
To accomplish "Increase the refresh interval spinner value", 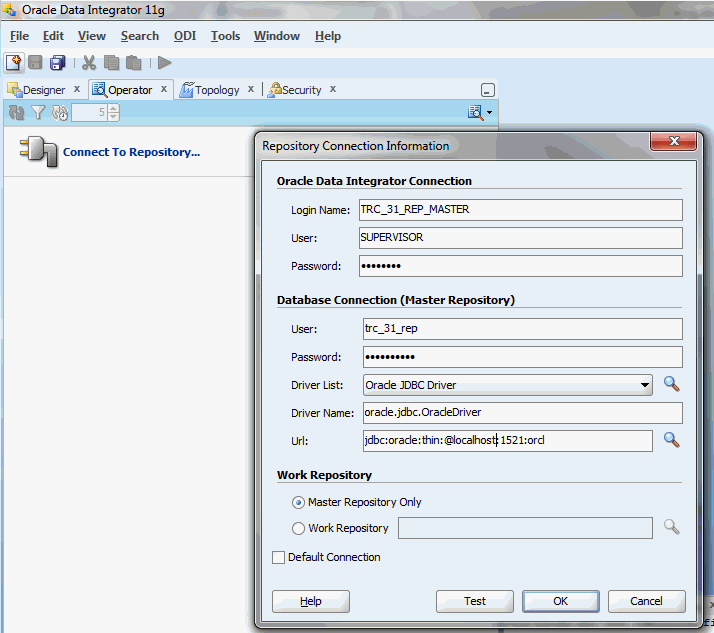I will [x=114, y=108].
